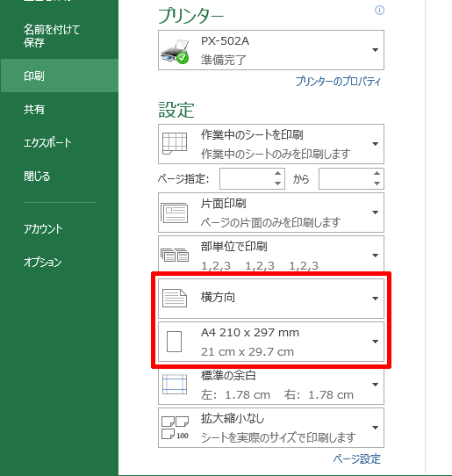This screenshot has width=452, height=476.
Task: Click the collated pages icon for 部単位で印刷
Action: 175,255
